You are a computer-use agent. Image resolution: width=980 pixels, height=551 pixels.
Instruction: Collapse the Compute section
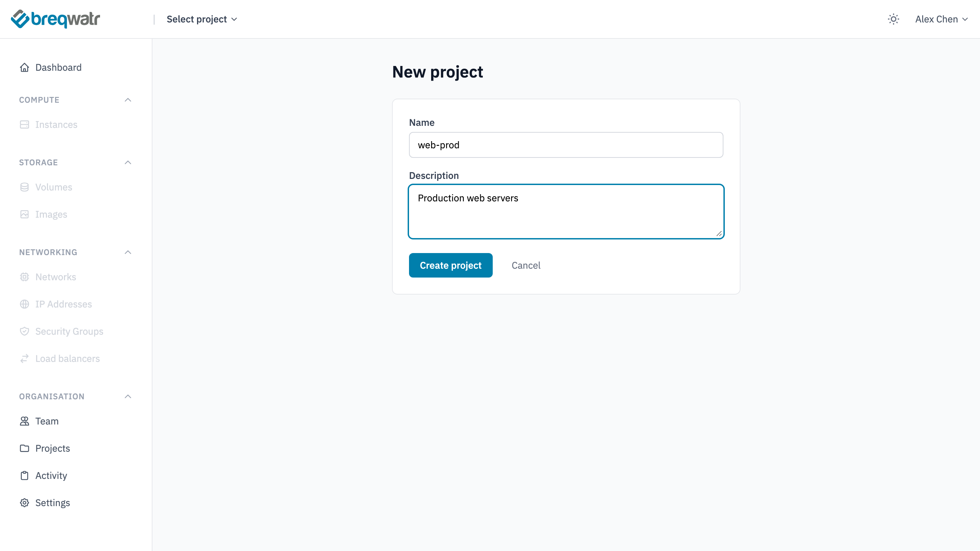coord(128,100)
